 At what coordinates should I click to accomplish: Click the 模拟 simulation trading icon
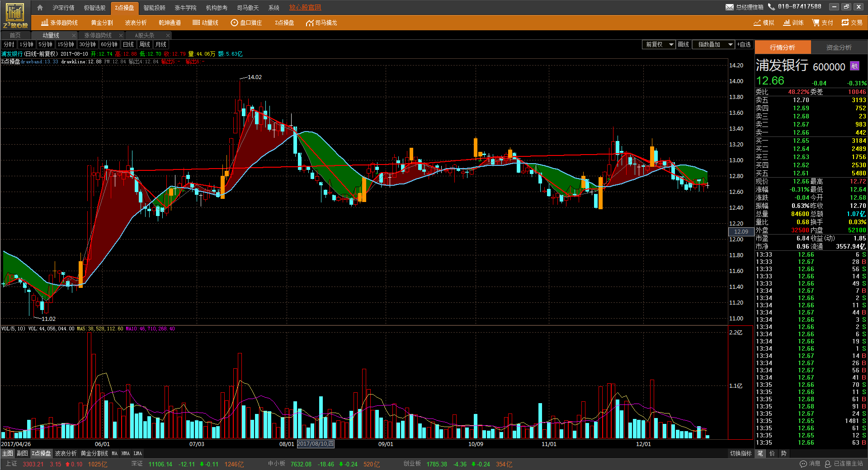pyautogui.click(x=764, y=23)
